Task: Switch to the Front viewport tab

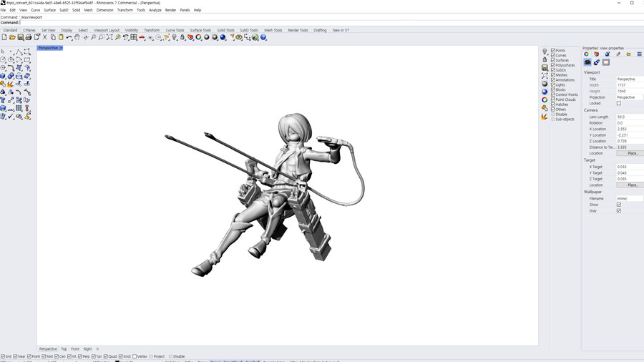Action: point(74,349)
